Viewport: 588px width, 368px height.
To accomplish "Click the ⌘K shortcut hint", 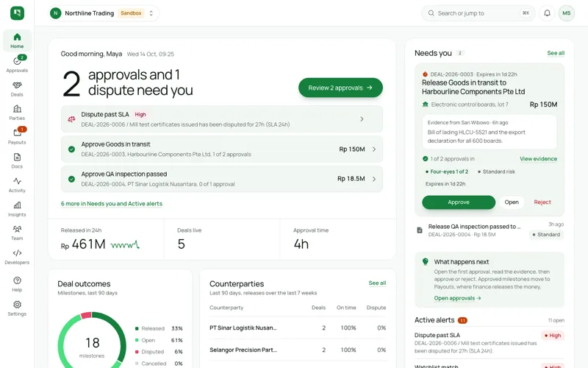I will (x=526, y=13).
